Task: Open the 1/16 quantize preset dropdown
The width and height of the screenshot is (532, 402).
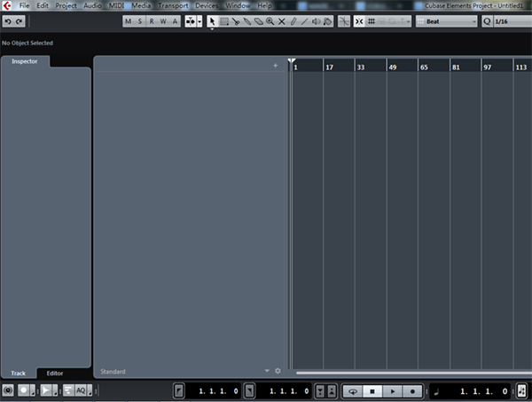Action: tap(512, 20)
